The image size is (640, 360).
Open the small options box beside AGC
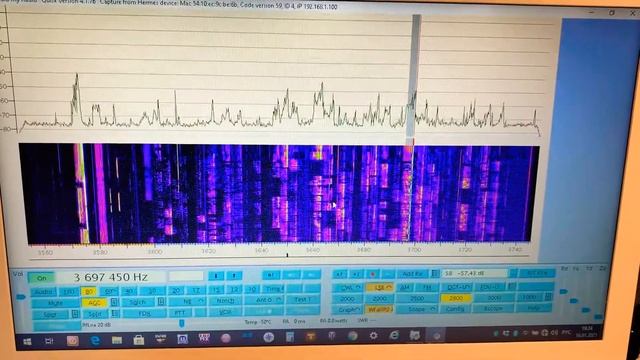click(114, 302)
